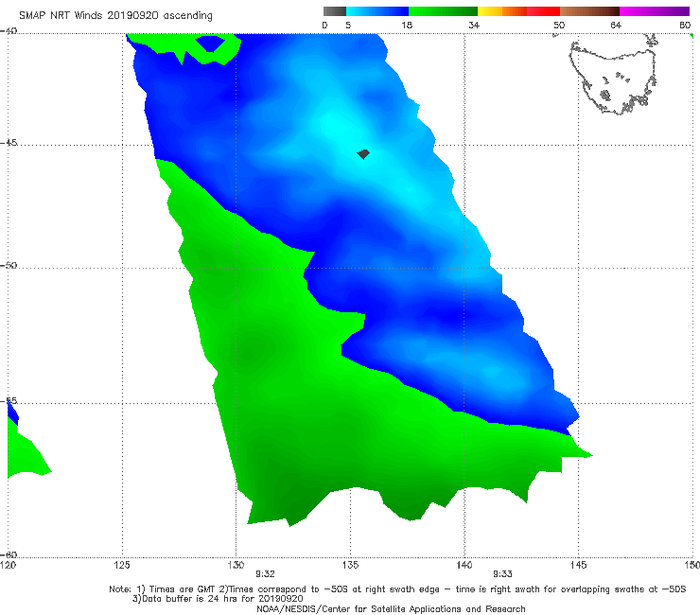Click the "SMAP NRT Winds 20190920 ascending" title

[115, 16]
